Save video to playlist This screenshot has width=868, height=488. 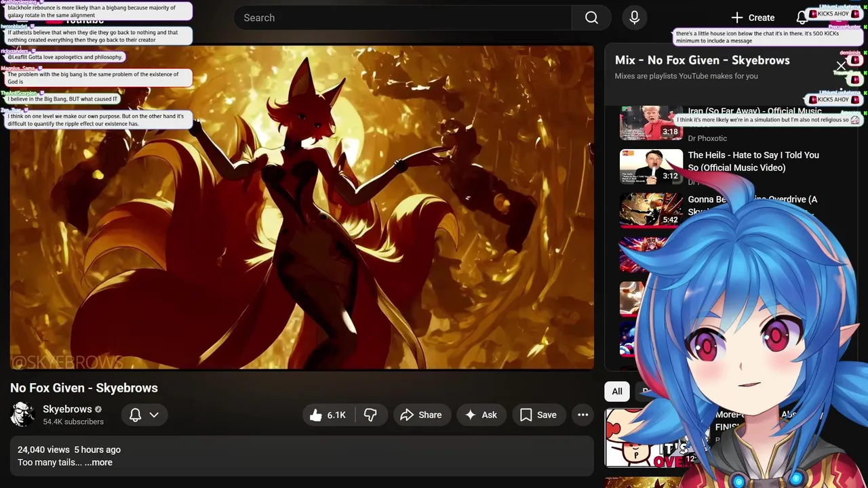[538, 415]
